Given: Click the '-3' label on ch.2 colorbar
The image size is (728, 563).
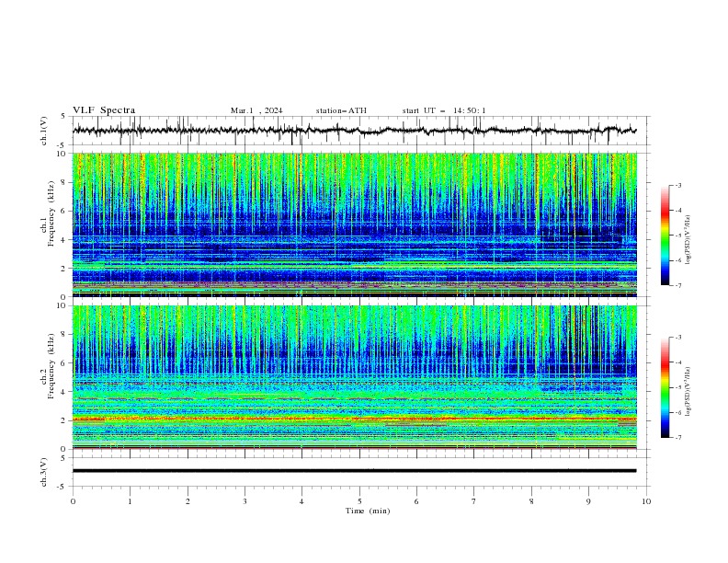Looking at the screenshot, I should tap(678, 338).
